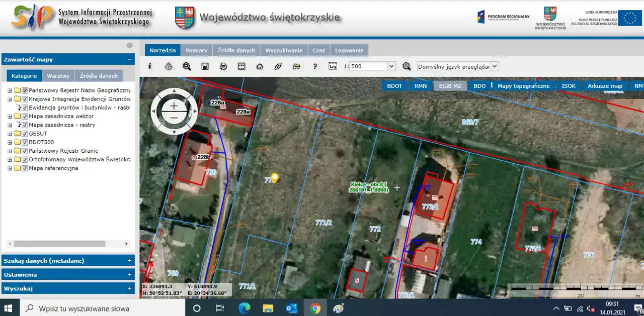The image size is (644, 316).
Task: Toggle the BDOT500 layer checkbox
Action: click(25, 142)
